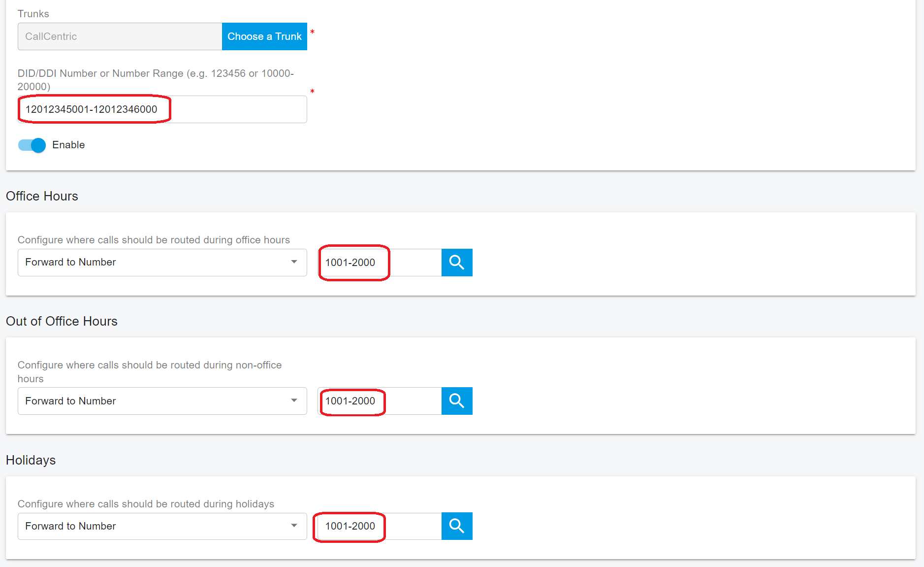The width and height of the screenshot is (924, 567).
Task: Click the Office Hours 1001-2000 number field
Action: click(379, 263)
